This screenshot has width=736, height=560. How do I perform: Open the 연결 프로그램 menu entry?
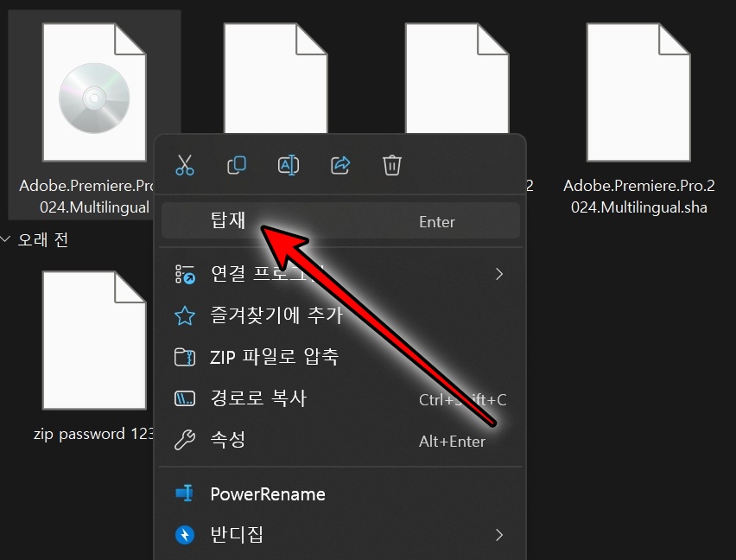340,274
